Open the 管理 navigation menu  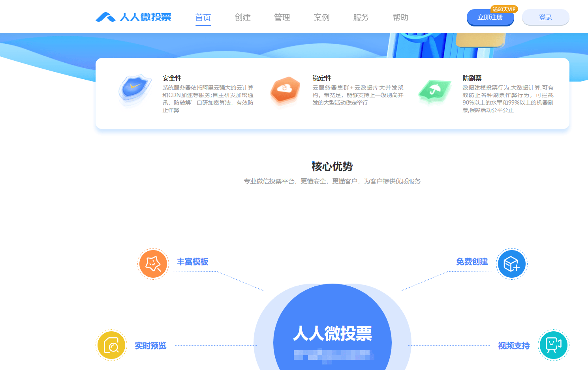[x=282, y=17]
